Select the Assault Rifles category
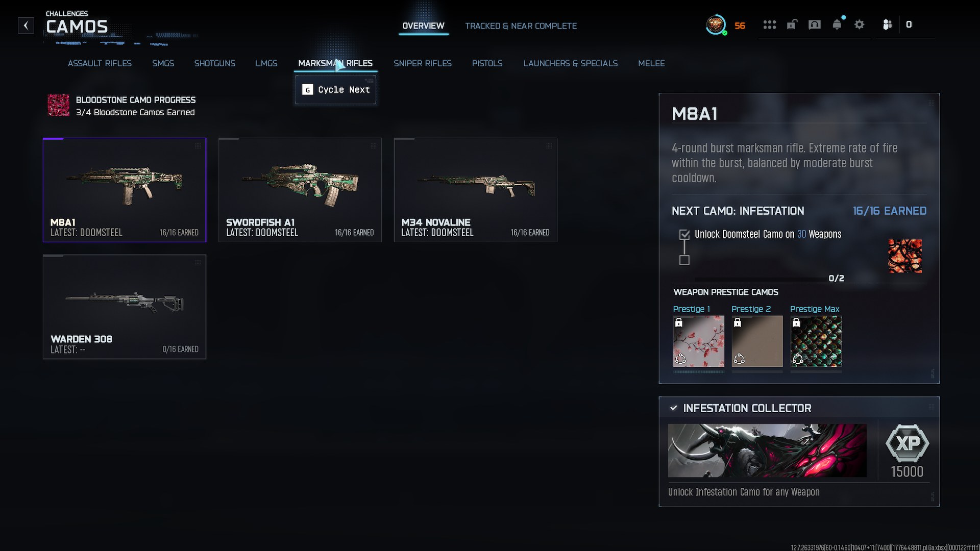Screen dimensions: 980x551 pos(100,63)
